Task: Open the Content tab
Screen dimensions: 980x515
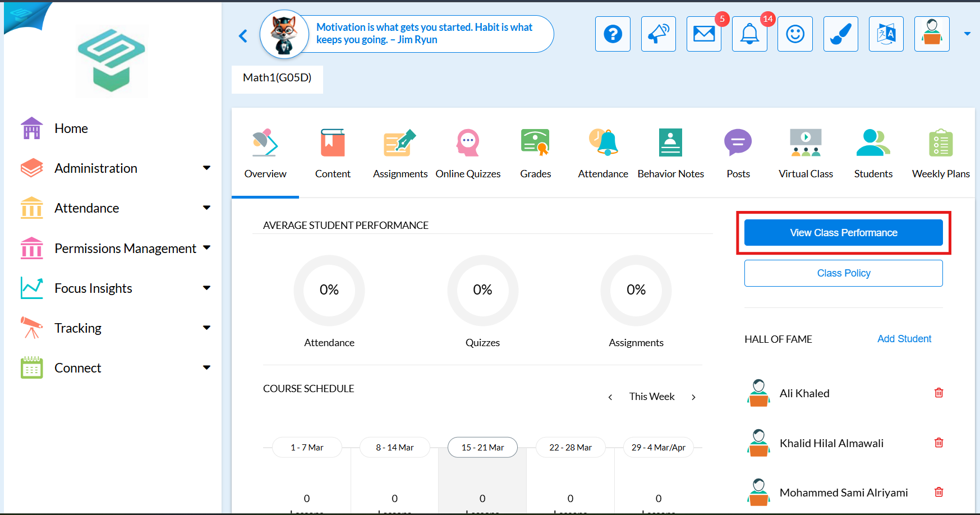Action: [x=333, y=154]
